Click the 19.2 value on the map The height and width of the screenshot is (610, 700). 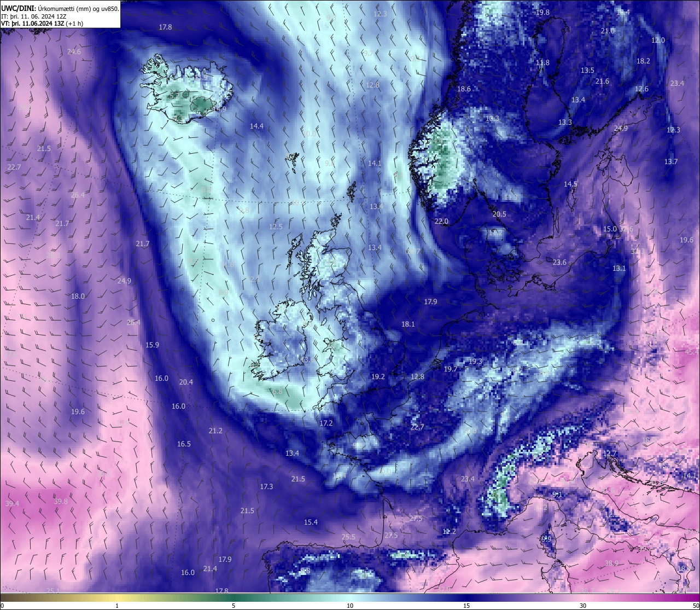coord(378,376)
